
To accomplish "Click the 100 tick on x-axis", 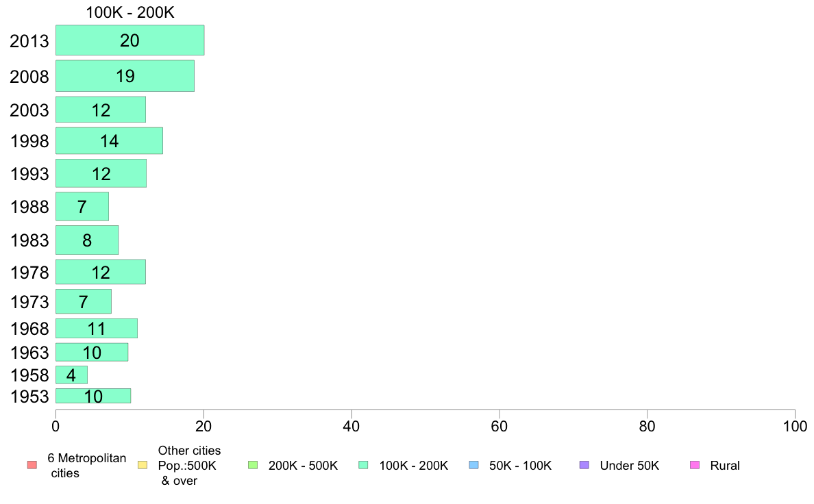I will point(795,427).
